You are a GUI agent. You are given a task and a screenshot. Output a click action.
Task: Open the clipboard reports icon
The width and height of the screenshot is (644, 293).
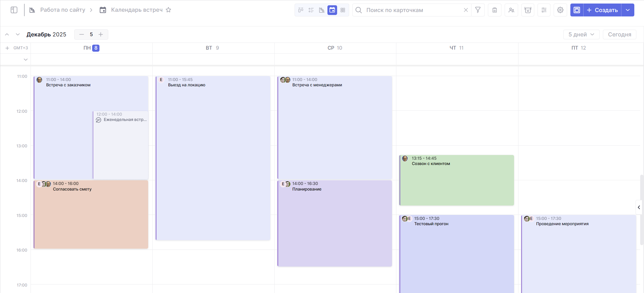pos(495,10)
